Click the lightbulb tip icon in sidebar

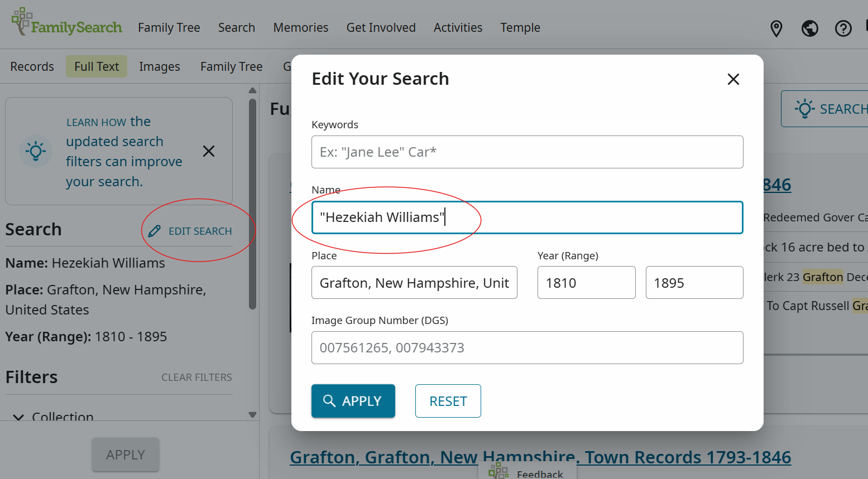click(36, 151)
